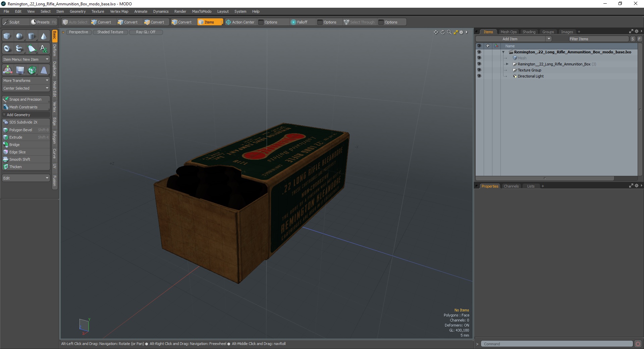Click the green mesh item tool icon
Image resolution: width=644 pixels, height=349 pixels.
click(32, 70)
